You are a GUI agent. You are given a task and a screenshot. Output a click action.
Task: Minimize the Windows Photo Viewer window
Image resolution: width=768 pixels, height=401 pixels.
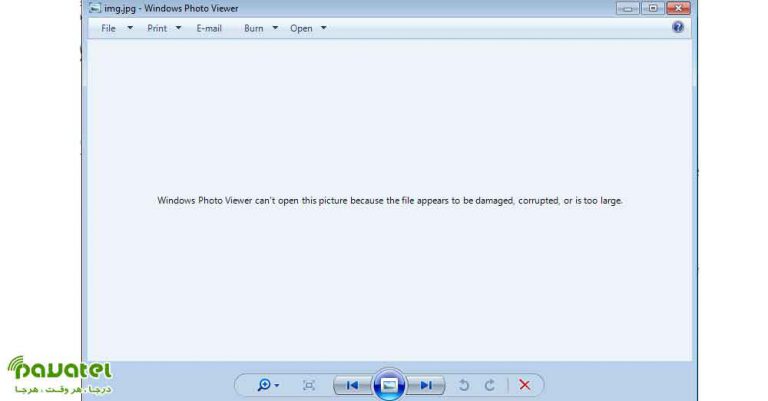coord(628,8)
